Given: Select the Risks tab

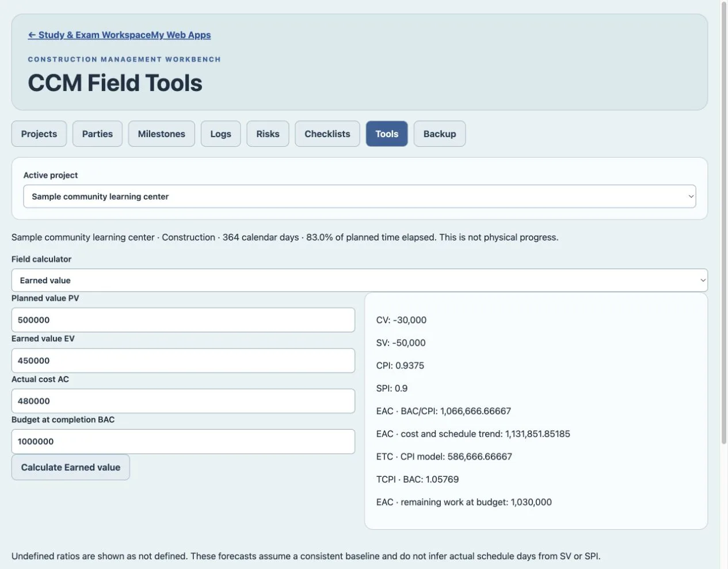Looking at the screenshot, I should coord(268,134).
